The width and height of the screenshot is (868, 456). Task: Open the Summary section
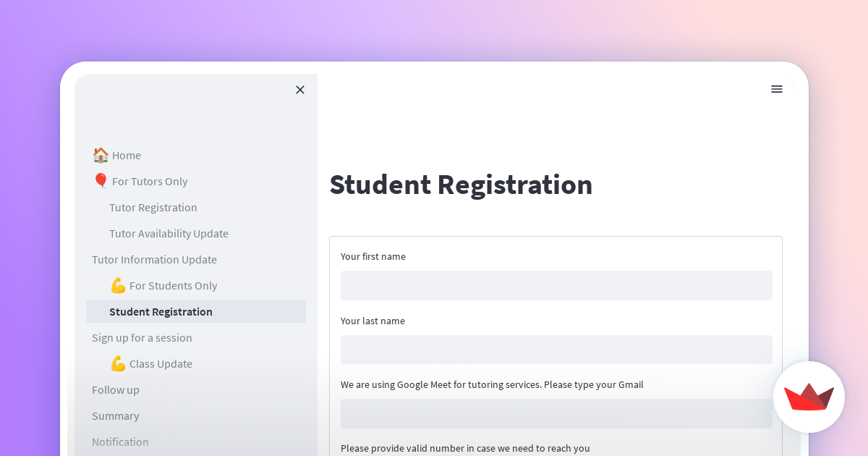115,415
